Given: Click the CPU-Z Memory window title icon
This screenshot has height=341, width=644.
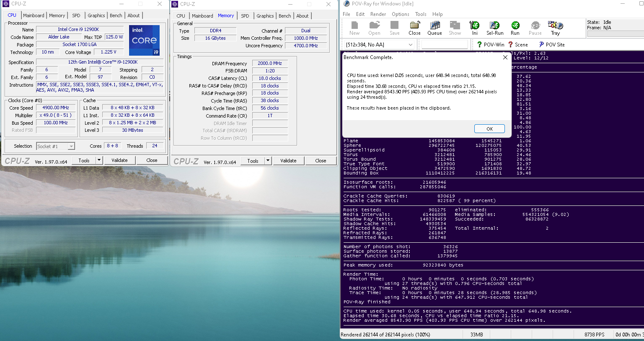Looking at the screenshot, I should [x=175, y=4].
